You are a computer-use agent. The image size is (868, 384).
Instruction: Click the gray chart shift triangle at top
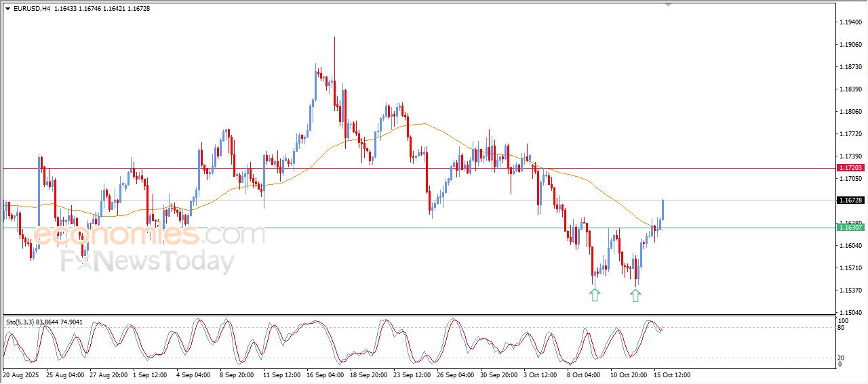669,5
